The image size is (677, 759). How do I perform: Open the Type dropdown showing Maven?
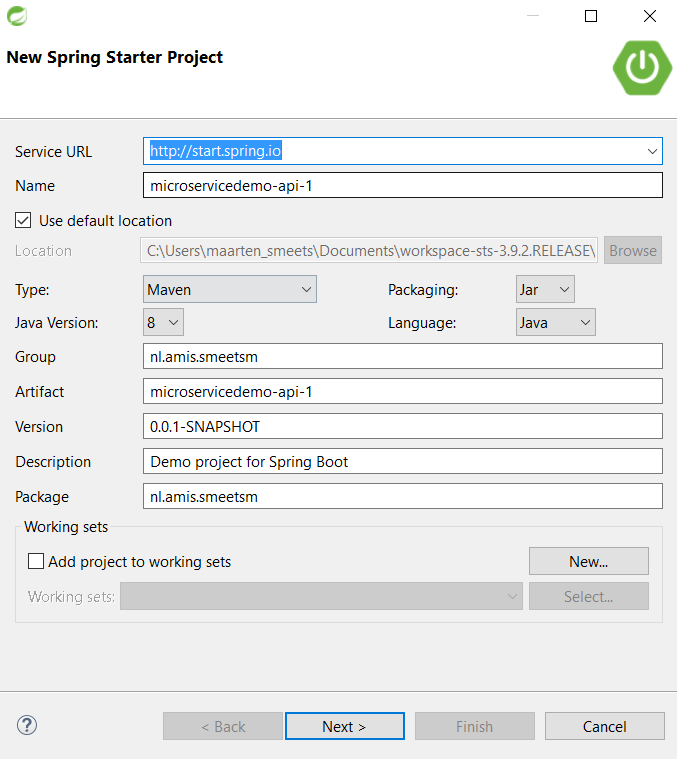click(230, 289)
